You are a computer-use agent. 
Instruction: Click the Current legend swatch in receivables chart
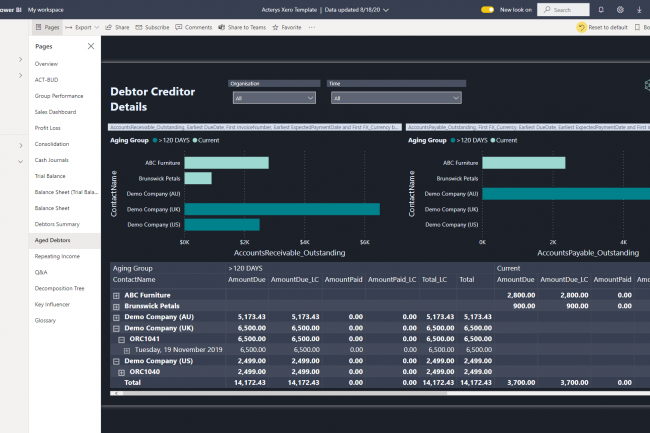(195, 140)
